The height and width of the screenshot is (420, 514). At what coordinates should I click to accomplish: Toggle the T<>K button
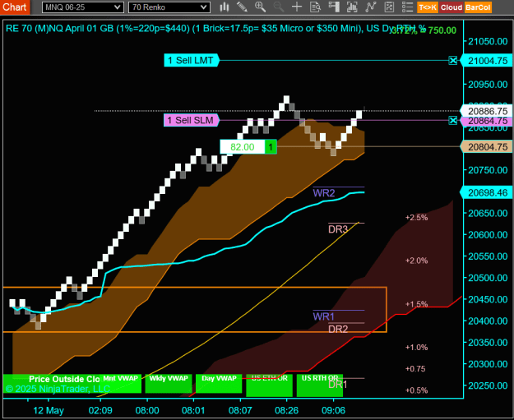pos(428,7)
